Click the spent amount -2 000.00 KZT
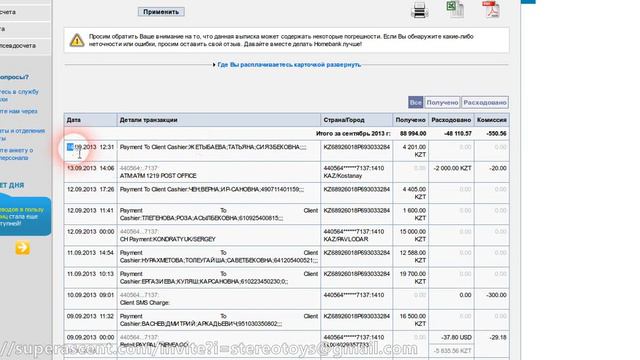640x360 pixels. point(452,168)
